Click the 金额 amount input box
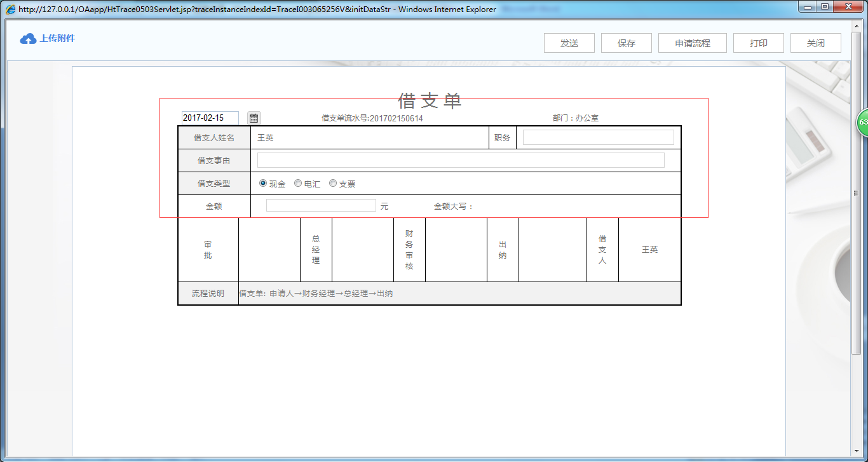The height and width of the screenshot is (462, 868). [x=321, y=205]
